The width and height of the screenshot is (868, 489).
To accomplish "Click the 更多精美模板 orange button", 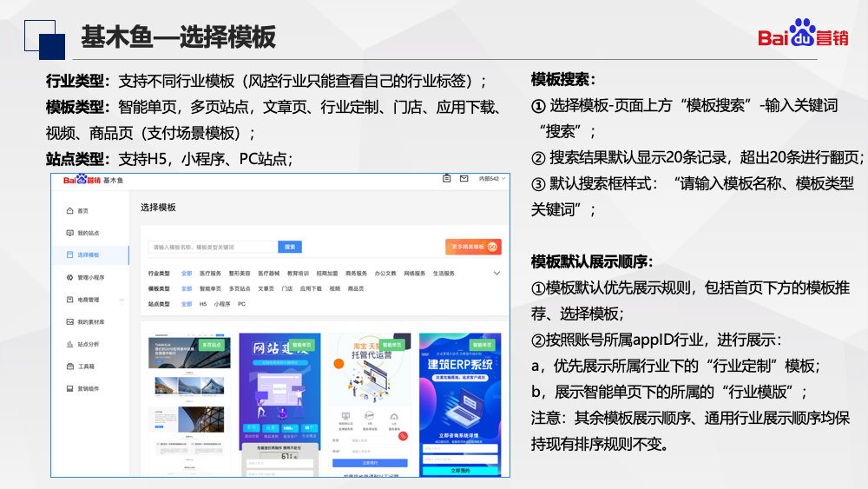I will (x=473, y=247).
